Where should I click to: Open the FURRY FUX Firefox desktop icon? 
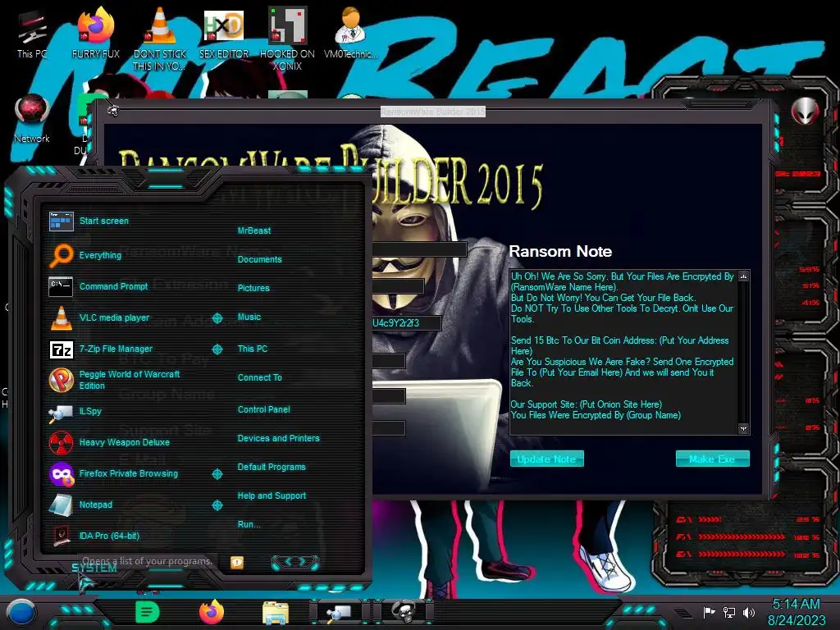coord(96,32)
